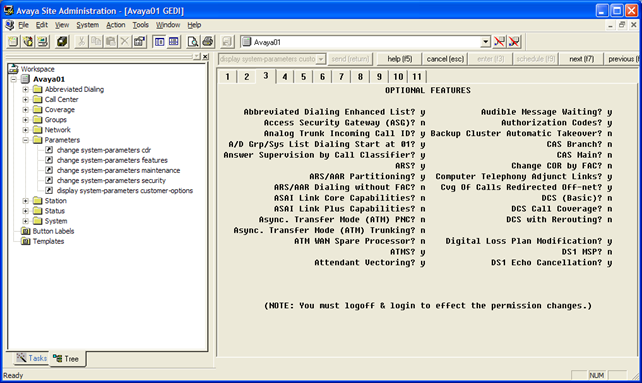Collapse the Avaya01 tree node
Image resolution: width=642 pixels, height=383 pixels.
(14, 79)
